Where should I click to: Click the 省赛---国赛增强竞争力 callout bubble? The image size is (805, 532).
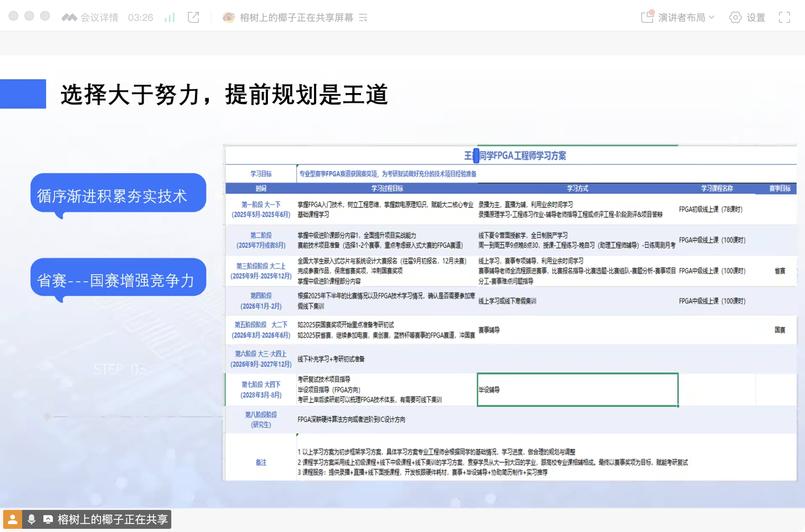pos(118,277)
